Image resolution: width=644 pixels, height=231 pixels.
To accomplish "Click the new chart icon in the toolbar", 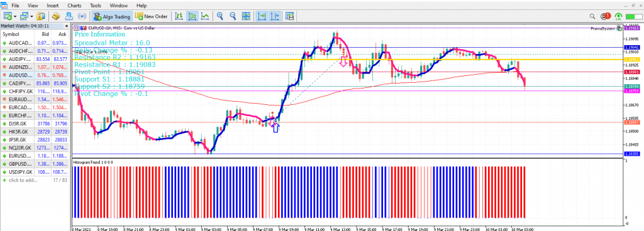I will click(x=8, y=16).
